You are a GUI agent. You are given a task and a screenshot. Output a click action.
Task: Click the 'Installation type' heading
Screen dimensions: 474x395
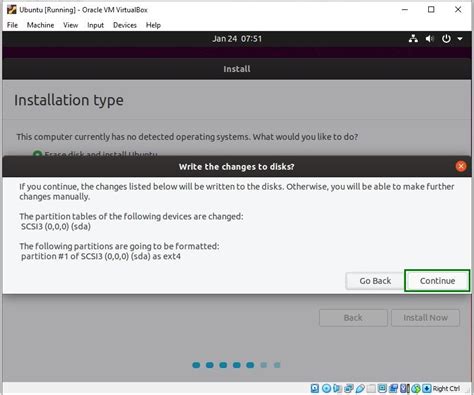(x=69, y=100)
